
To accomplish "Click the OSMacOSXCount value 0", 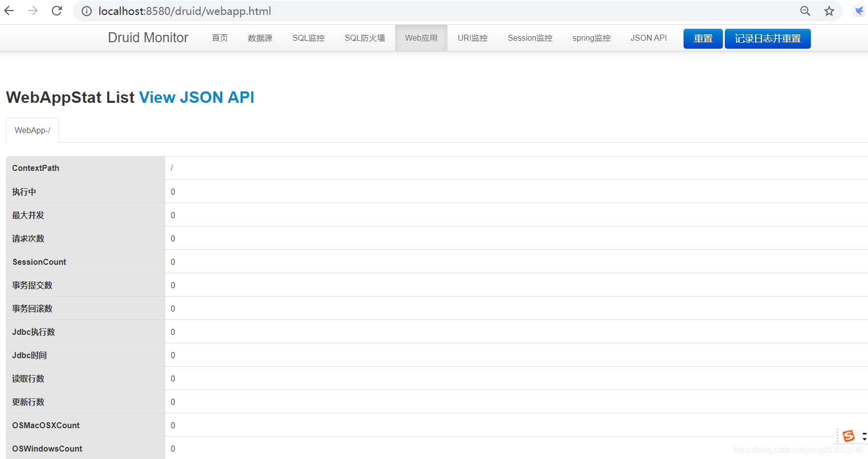I will pos(173,425).
